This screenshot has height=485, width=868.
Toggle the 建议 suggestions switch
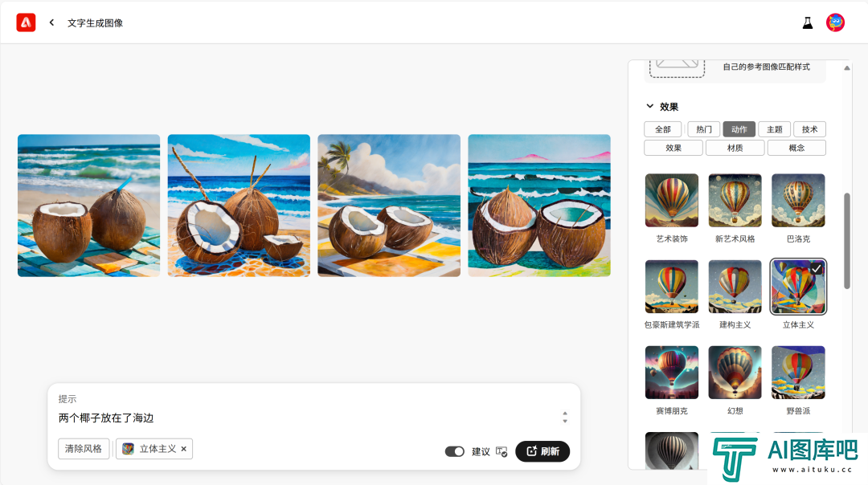(454, 452)
